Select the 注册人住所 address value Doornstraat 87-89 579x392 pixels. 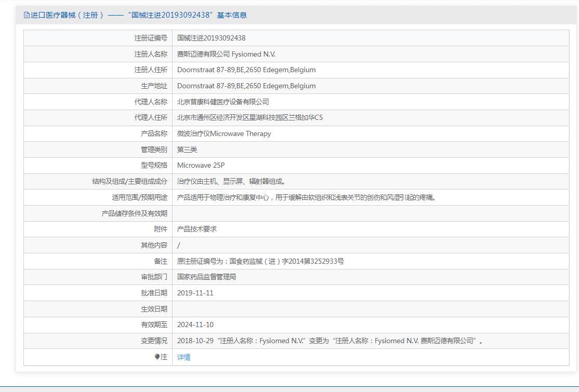(246, 70)
